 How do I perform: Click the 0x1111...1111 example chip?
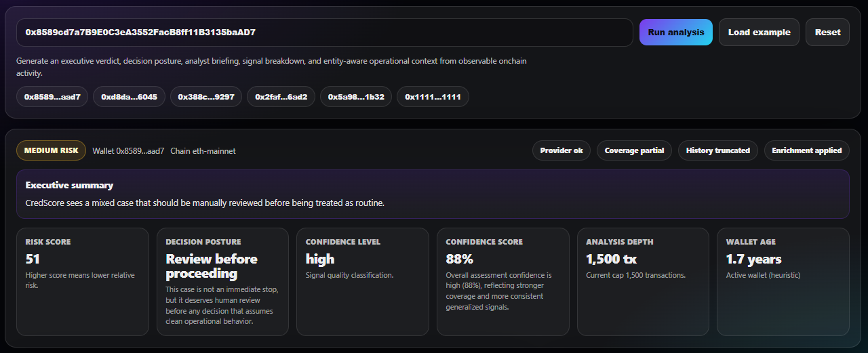433,97
